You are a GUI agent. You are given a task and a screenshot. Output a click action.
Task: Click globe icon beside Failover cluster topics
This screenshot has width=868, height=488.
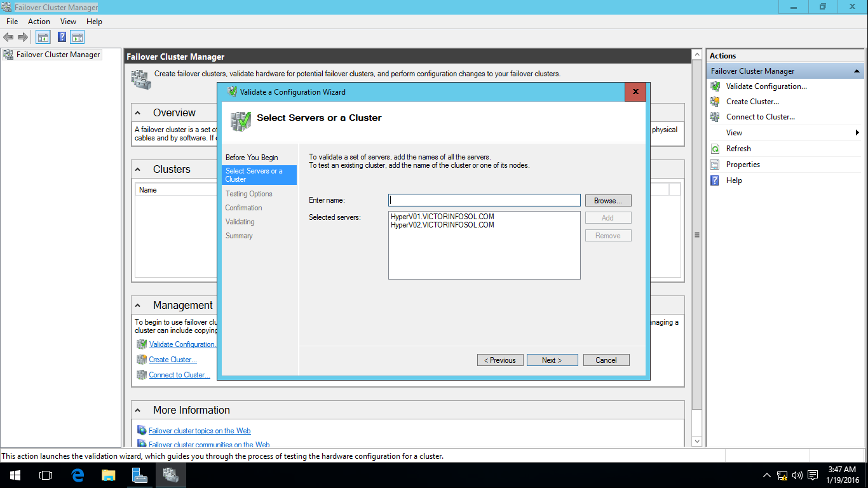142,431
